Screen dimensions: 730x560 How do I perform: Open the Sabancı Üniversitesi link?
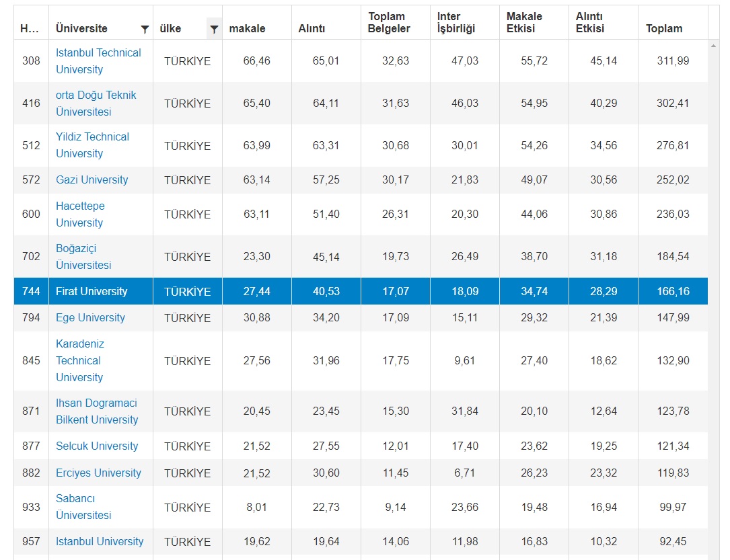coord(83,506)
